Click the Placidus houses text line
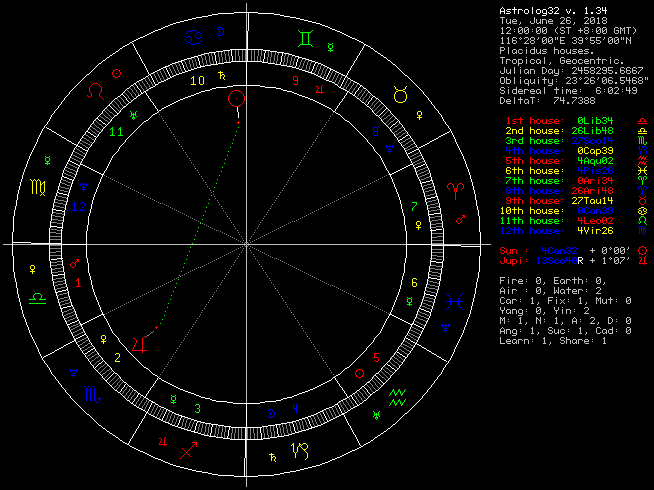The image size is (654, 490). click(545, 51)
